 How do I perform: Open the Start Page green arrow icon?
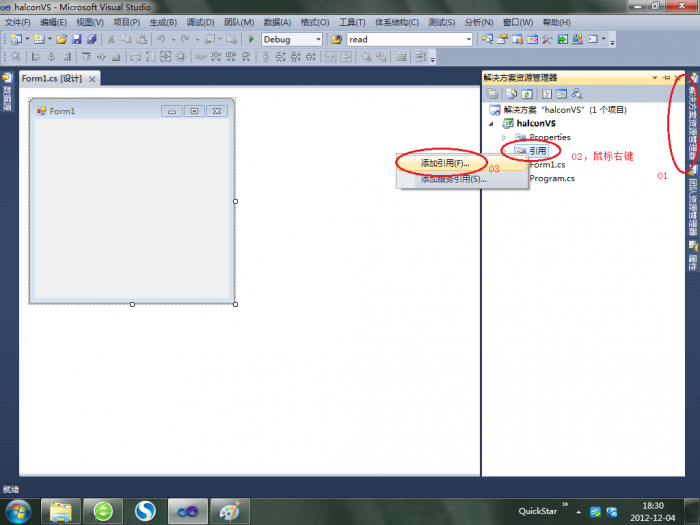pos(562,39)
